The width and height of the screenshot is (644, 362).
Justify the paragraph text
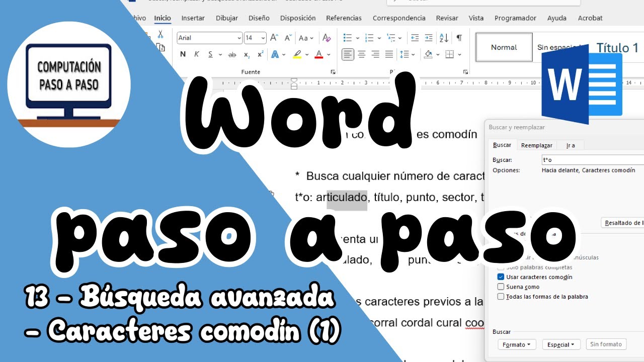pyautogui.click(x=389, y=54)
